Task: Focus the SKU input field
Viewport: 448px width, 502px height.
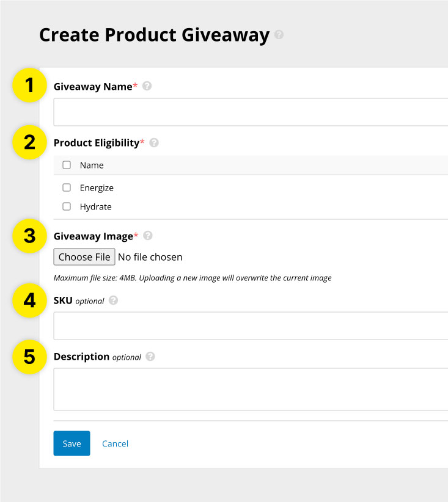Action: click(x=251, y=326)
